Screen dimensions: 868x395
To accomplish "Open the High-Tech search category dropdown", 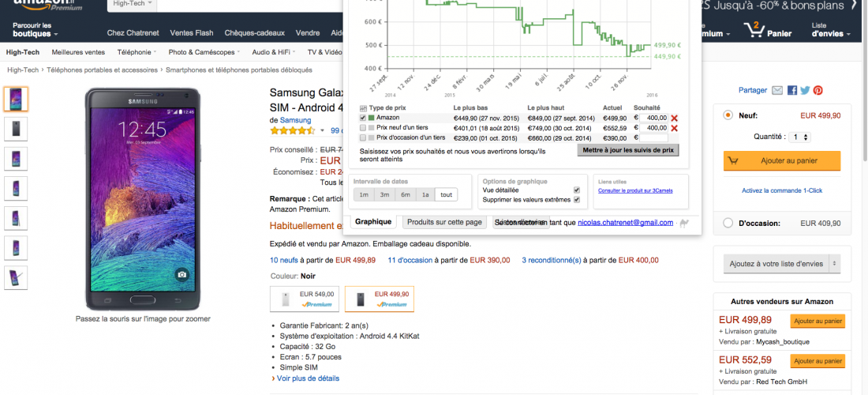I will click(132, 5).
